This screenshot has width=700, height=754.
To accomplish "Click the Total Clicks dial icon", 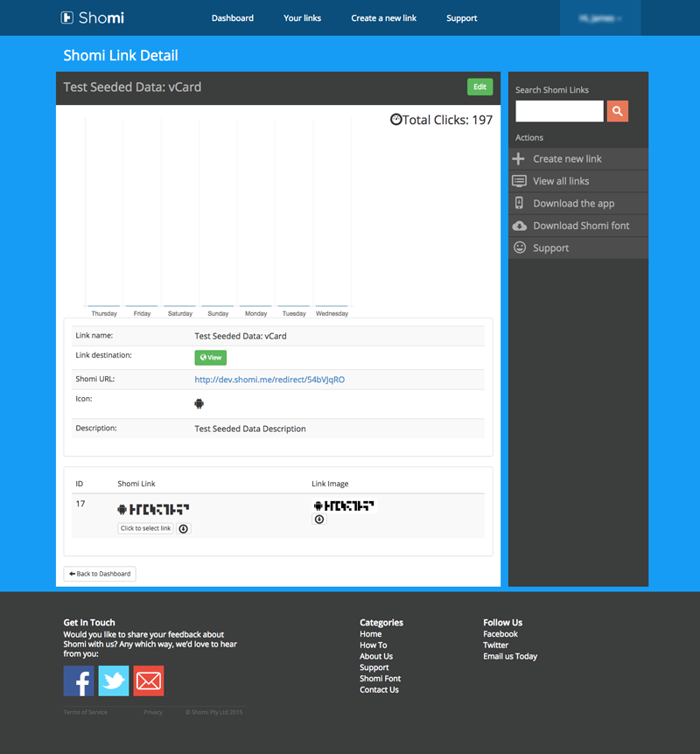I will pos(395,119).
